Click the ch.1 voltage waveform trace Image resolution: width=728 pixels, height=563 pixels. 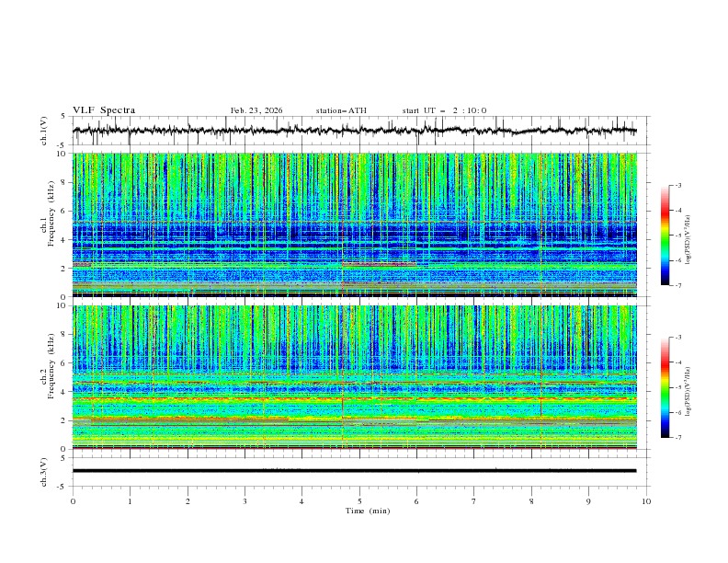355,131
